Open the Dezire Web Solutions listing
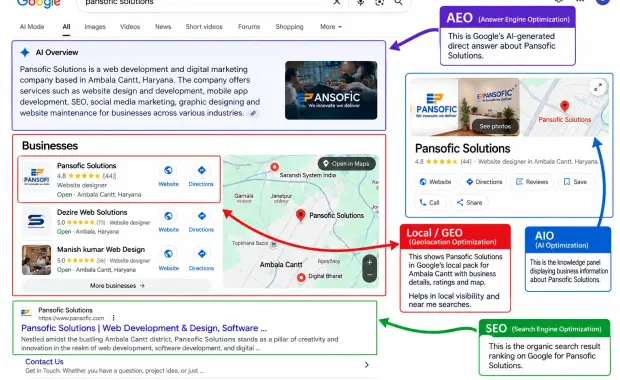The width and height of the screenshot is (620, 380). pos(92,212)
